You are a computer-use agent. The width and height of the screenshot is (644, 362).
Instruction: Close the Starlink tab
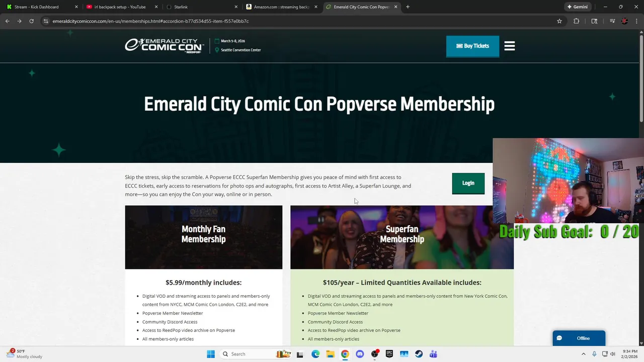[x=236, y=7]
